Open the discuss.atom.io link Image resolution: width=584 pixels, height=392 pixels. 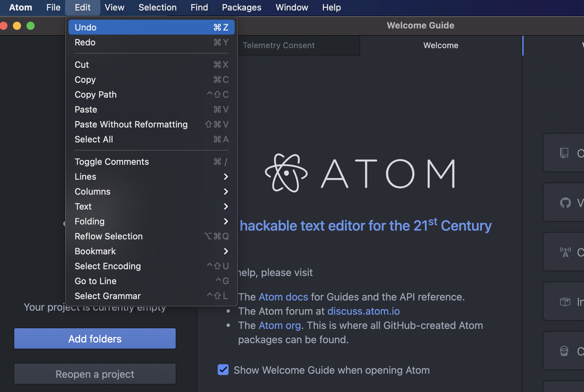(364, 311)
